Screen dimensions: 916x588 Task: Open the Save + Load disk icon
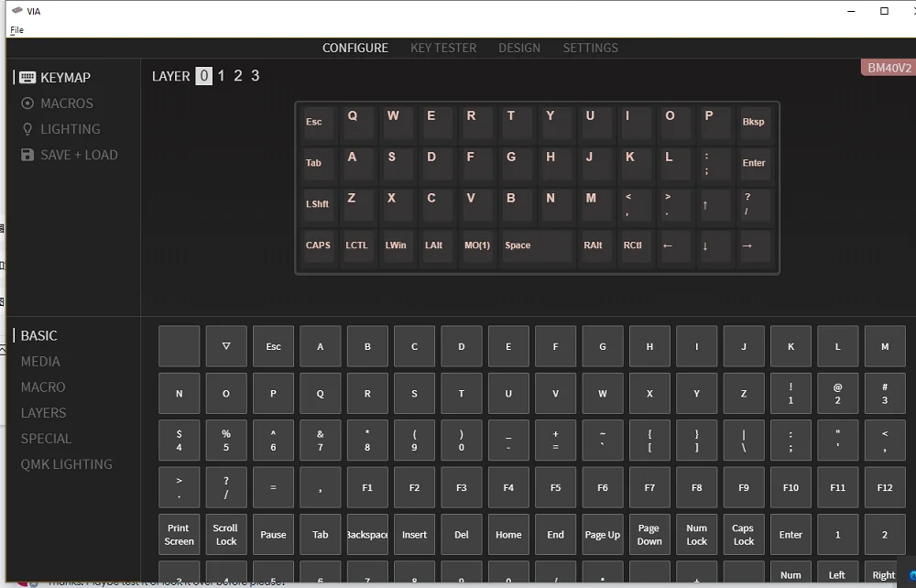coord(27,155)
